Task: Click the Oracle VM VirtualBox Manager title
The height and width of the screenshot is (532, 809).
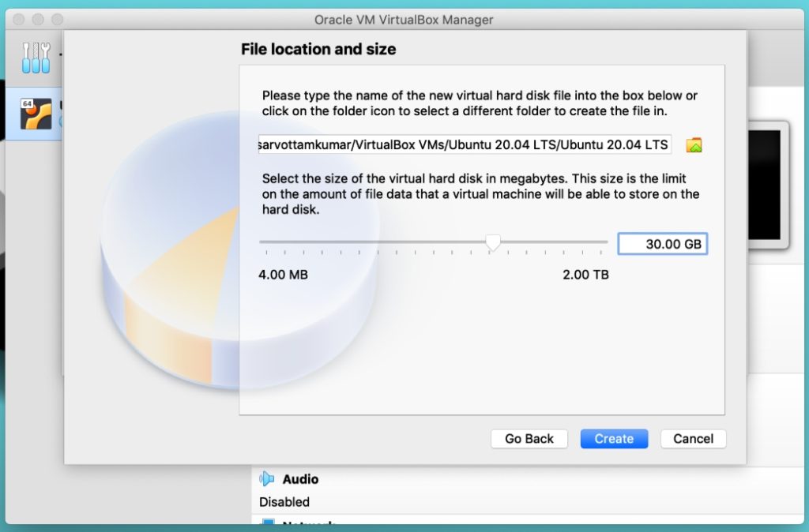Action: pyautogui.click(x=404, y=20)
